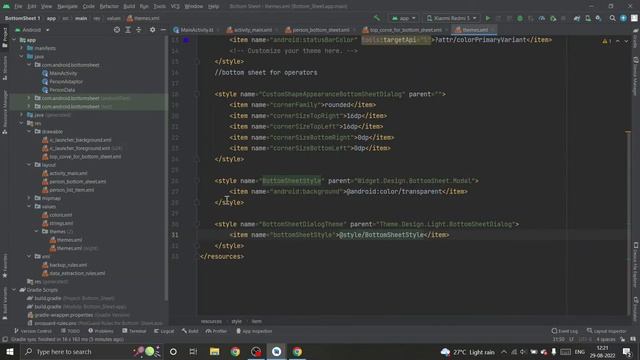Screen dimensions: 640x360
Task: Collapse the java folder in project tree
Action: click(22, 56)
